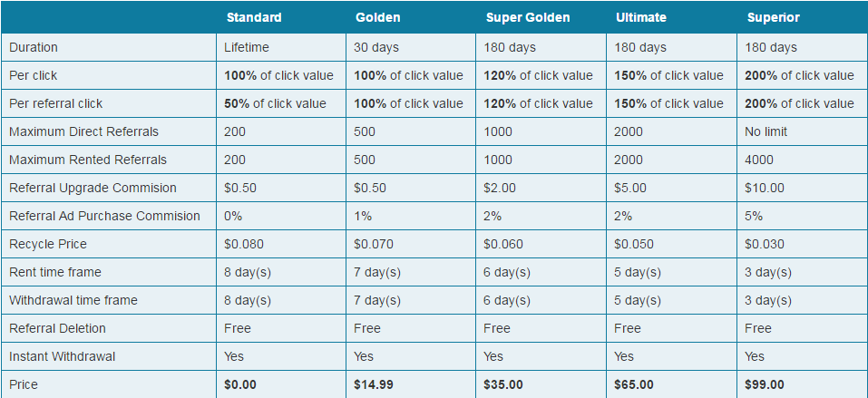
Task: Click the Standard price $0.00
Action: click(240, 384)
